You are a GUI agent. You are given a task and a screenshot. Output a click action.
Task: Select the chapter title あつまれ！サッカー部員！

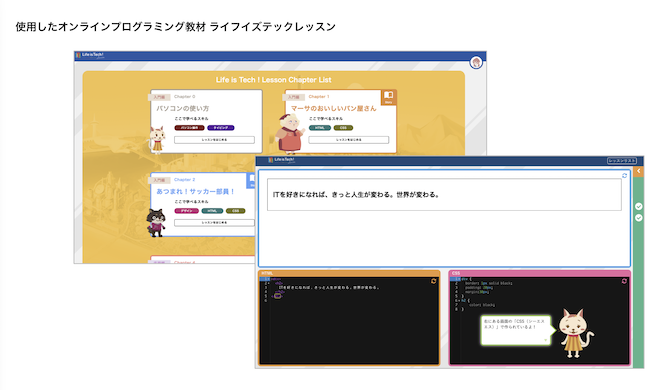click(196, 191)
